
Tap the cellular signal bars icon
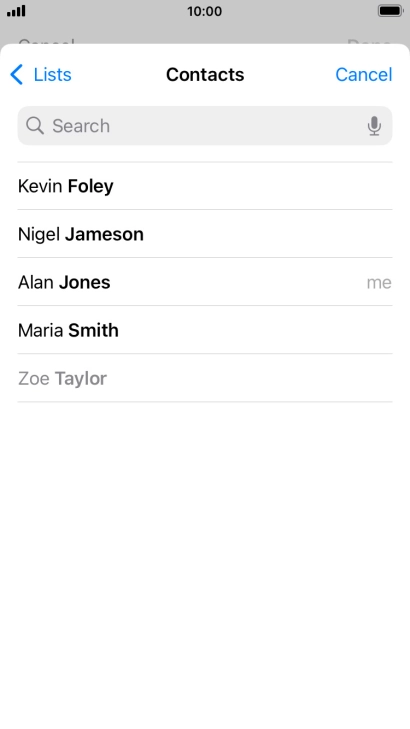16,11
